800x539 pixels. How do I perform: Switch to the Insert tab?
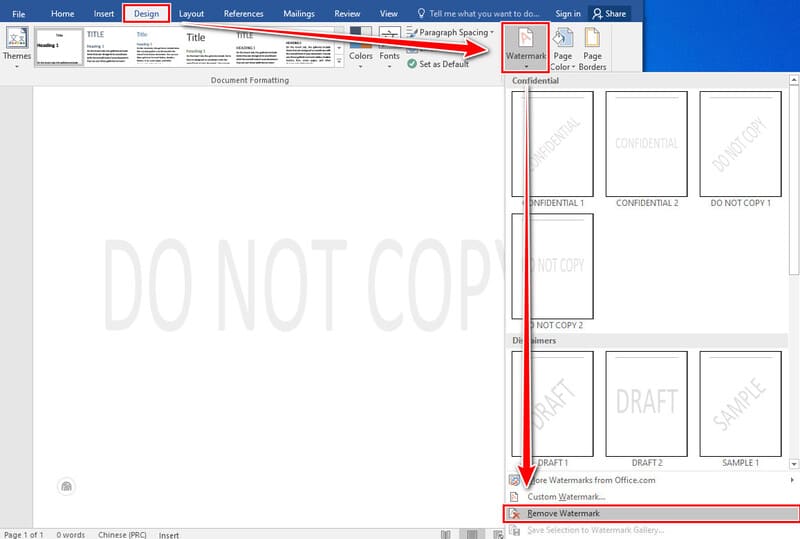[x=104, y=14]
